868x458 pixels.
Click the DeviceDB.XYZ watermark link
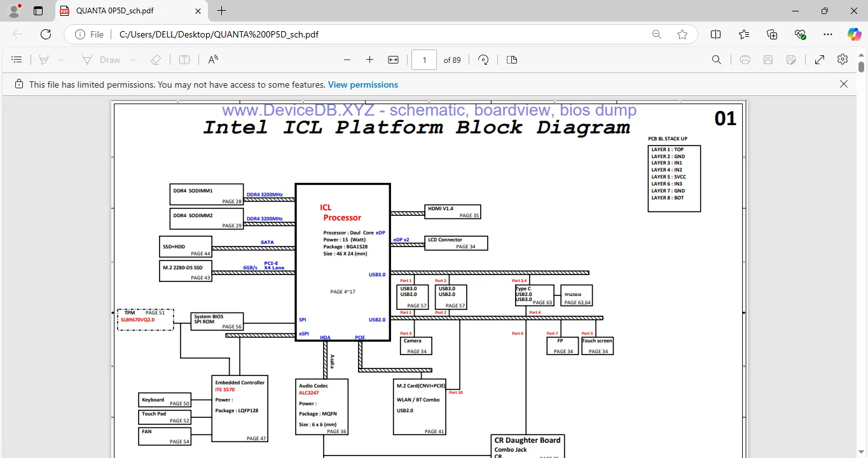(429, 110)
